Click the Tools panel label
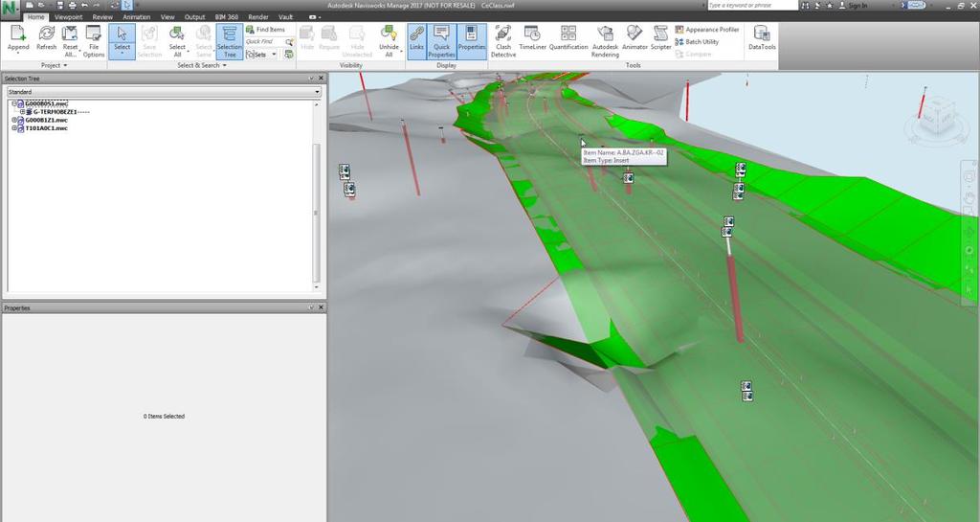 633,65
